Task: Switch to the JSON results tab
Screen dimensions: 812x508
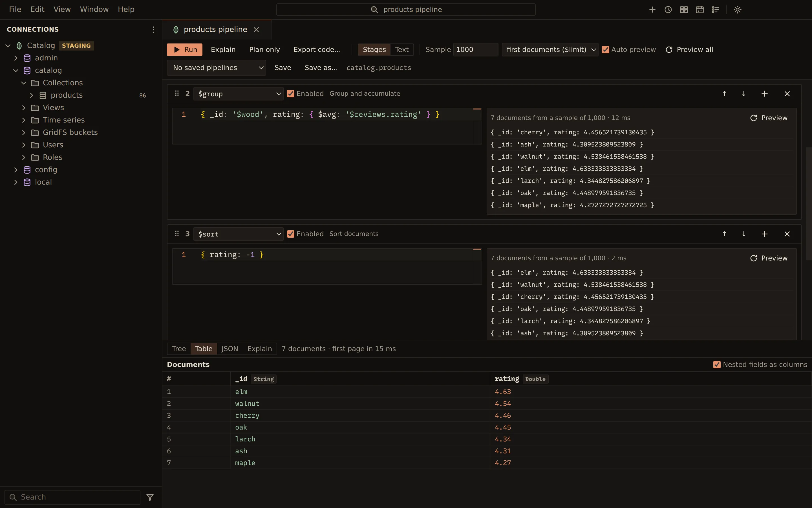Action: [230, 349]
